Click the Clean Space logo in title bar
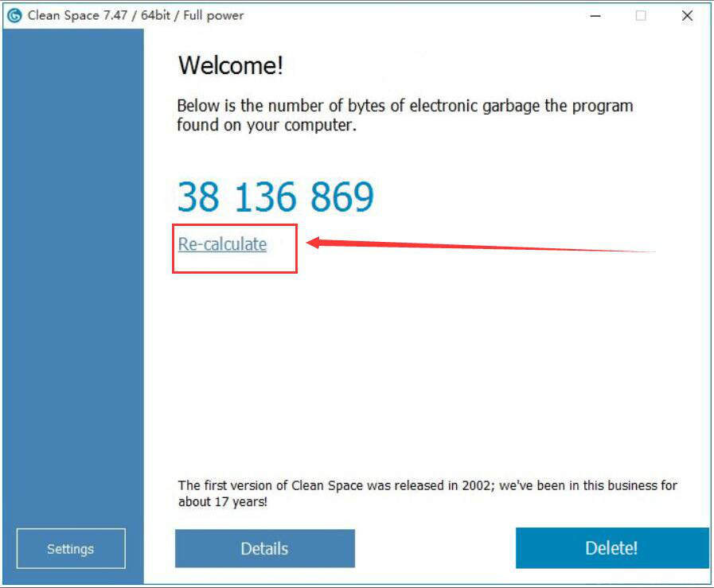This screenshot has height=588, width=714. (x=14, y=15)
